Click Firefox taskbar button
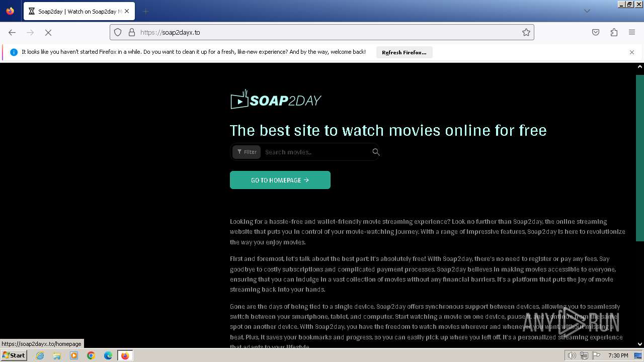Viewport: 644px width, 362px height. 125,355
